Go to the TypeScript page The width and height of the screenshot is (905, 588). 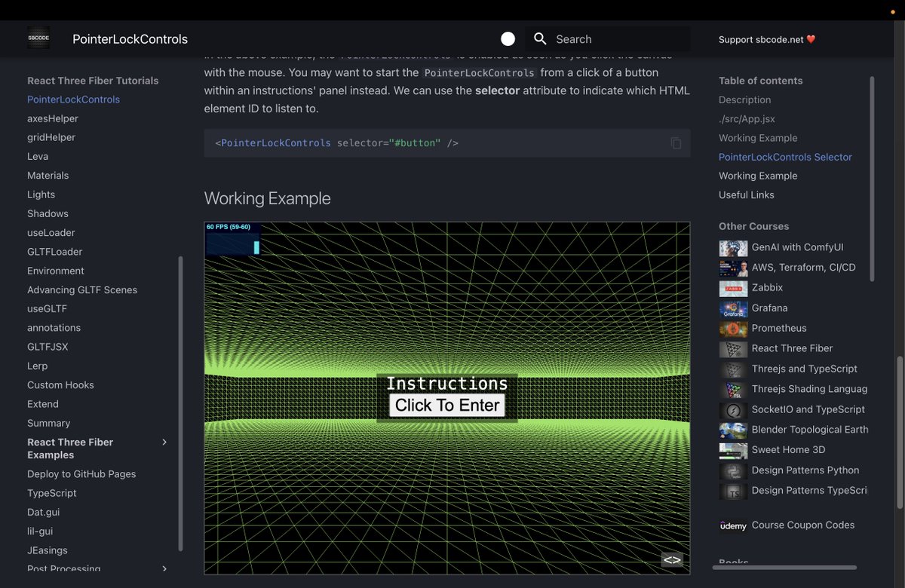52,493
